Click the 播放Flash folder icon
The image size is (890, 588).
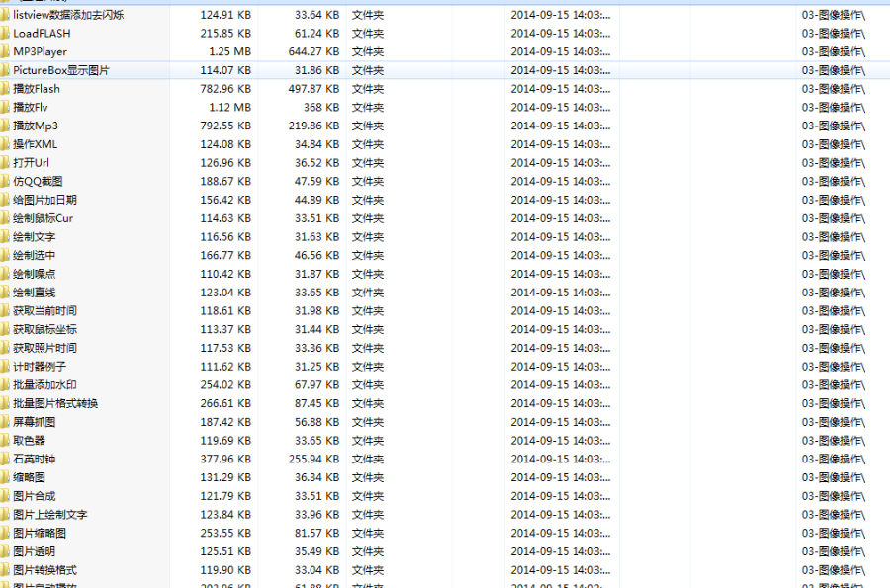click(x=5, y=89)
